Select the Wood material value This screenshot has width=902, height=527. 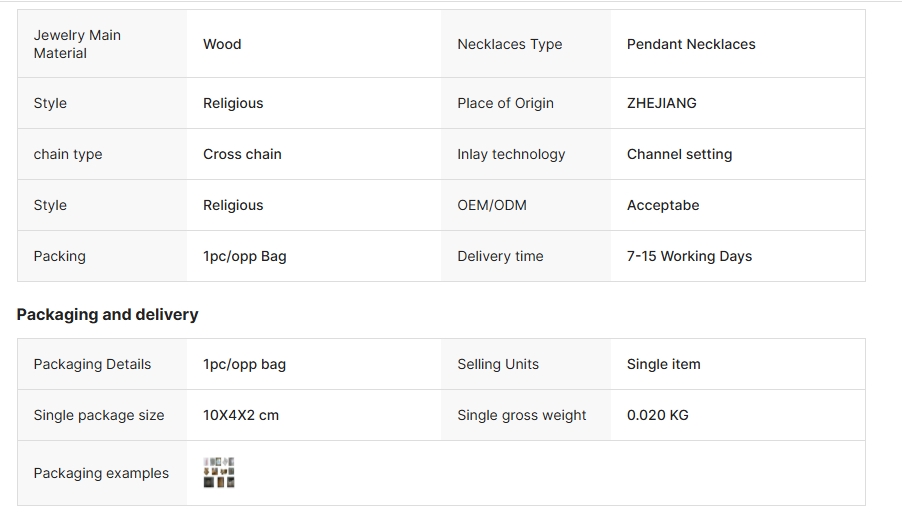click(x=222, y=44)
